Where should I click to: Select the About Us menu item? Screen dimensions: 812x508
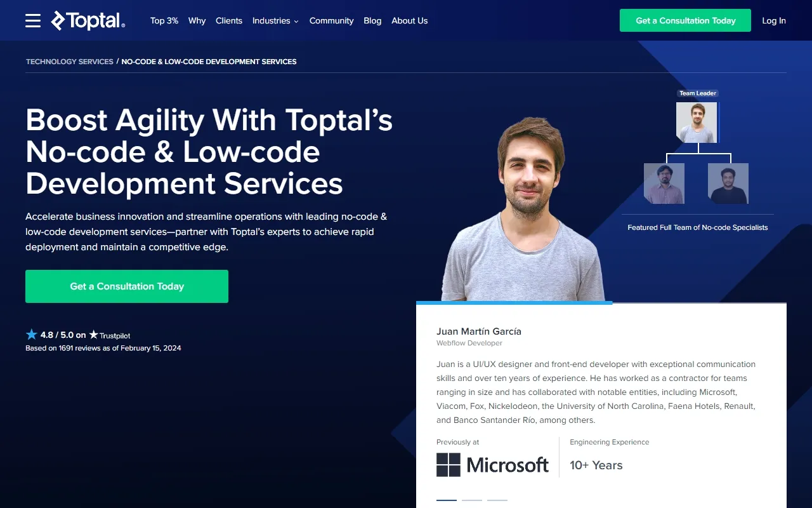click(409, 20)
